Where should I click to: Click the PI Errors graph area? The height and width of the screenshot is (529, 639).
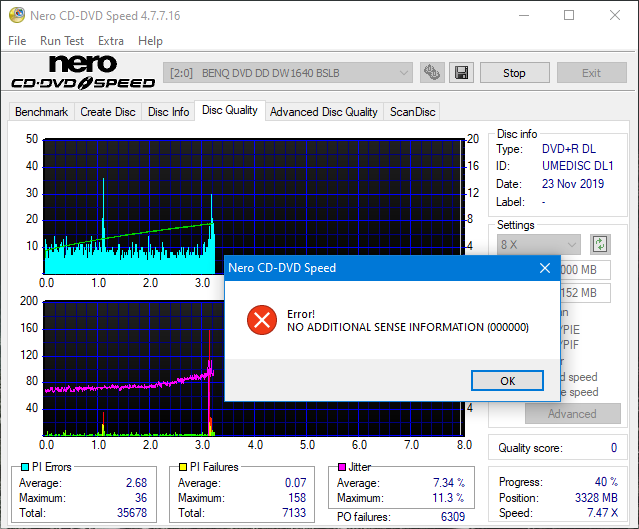pos(254,206)
